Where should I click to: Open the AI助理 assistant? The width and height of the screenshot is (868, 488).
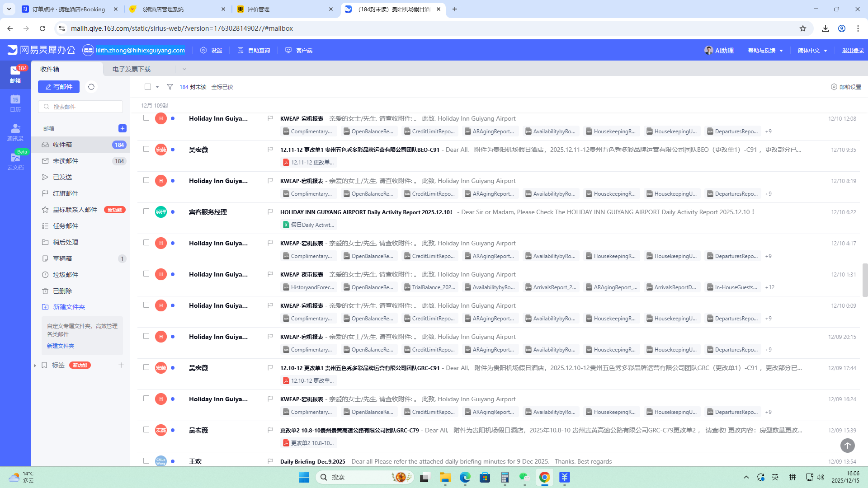pos(719,50)
